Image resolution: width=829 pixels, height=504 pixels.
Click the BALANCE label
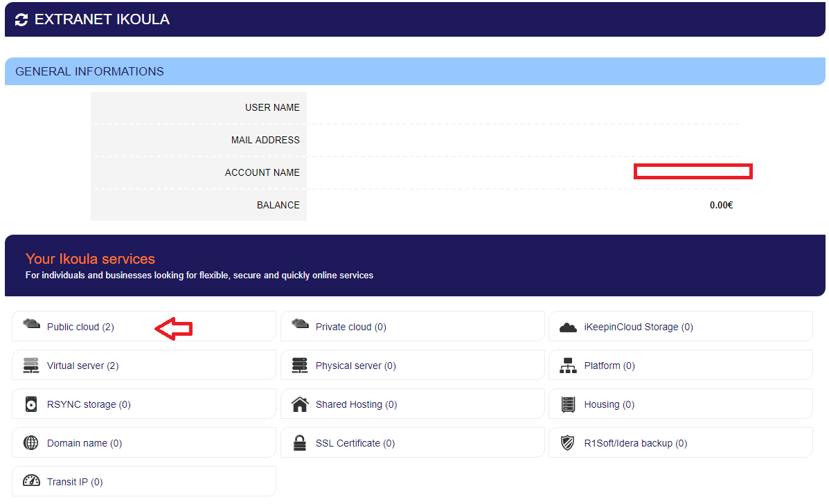[278, 205]
